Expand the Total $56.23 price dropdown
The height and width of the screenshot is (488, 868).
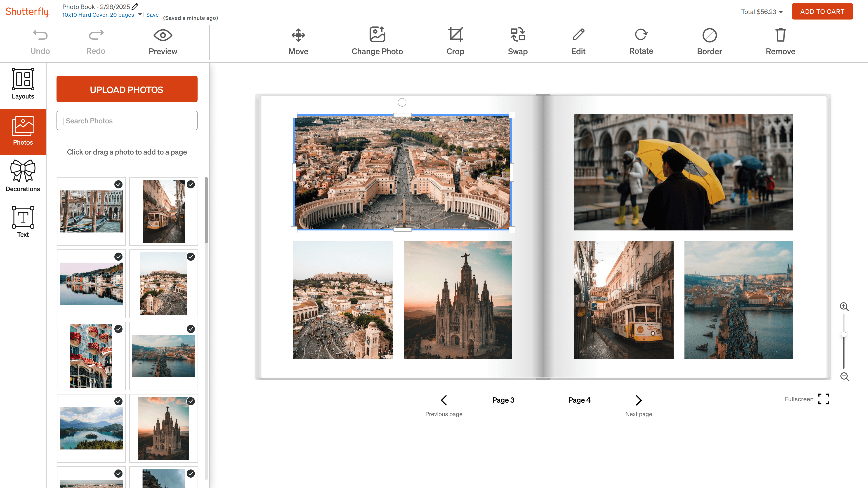click(781, 12)
